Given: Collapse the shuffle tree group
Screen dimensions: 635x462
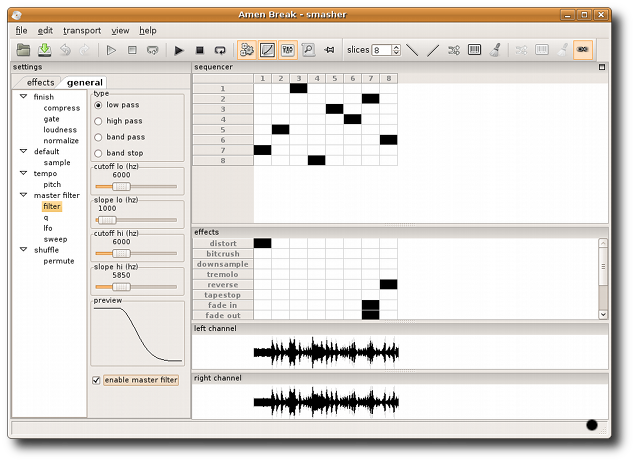Looking at the screenshot, I should (x=23, y=250).
